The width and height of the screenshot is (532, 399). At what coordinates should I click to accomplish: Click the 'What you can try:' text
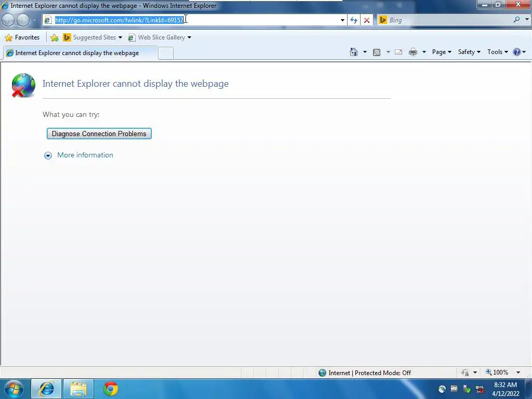[71, 114]
